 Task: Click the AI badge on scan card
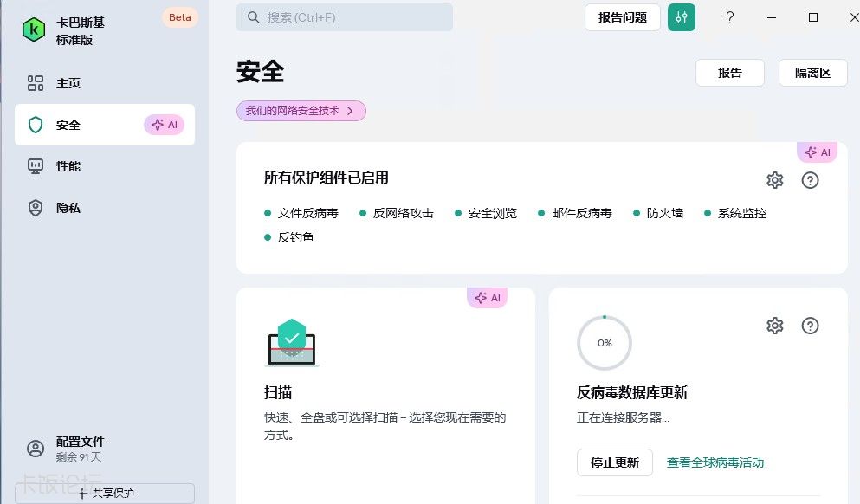click(x=488, y=298)
